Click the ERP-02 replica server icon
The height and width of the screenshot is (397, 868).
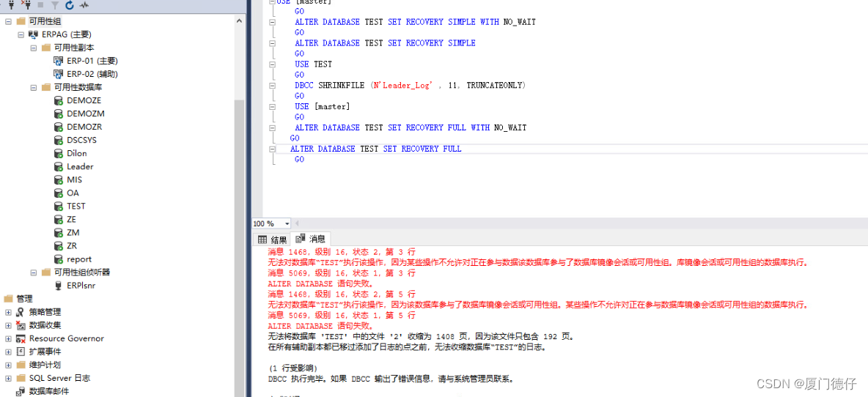click(x=59, y=74)
